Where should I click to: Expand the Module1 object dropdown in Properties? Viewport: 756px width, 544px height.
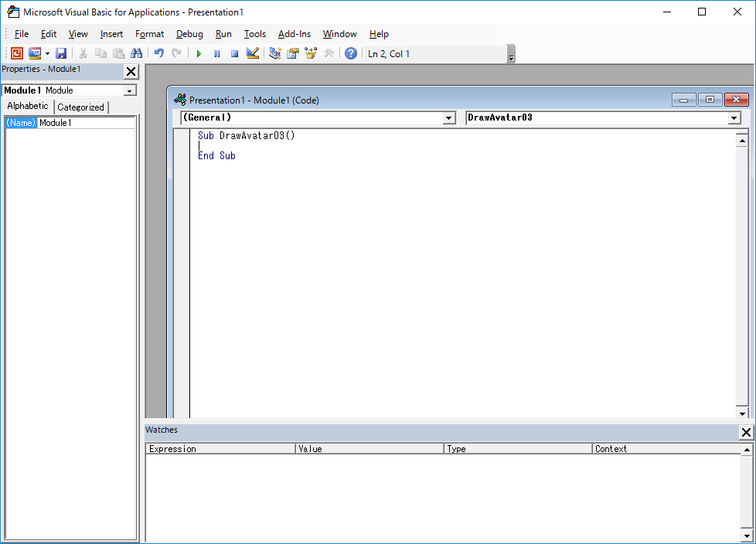[129, 90]
